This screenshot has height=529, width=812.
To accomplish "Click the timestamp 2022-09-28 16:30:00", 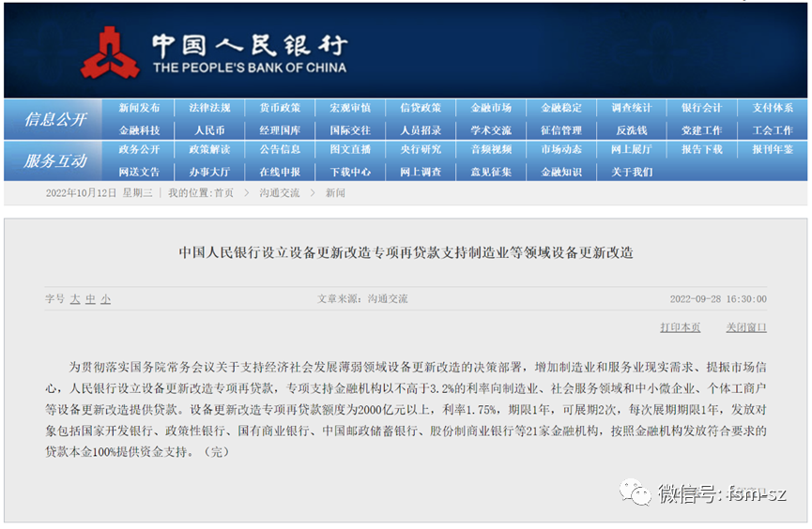I will click(718, 299).
